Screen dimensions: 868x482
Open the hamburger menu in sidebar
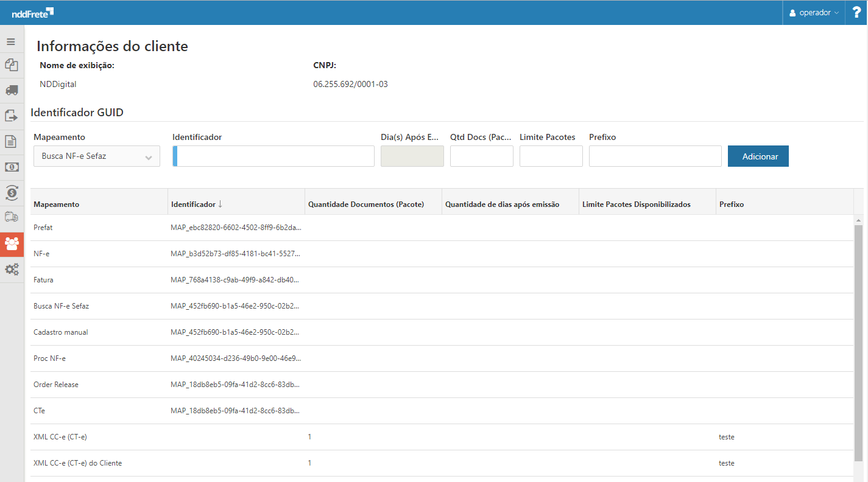pyautogui.click(x=11, y=42)
